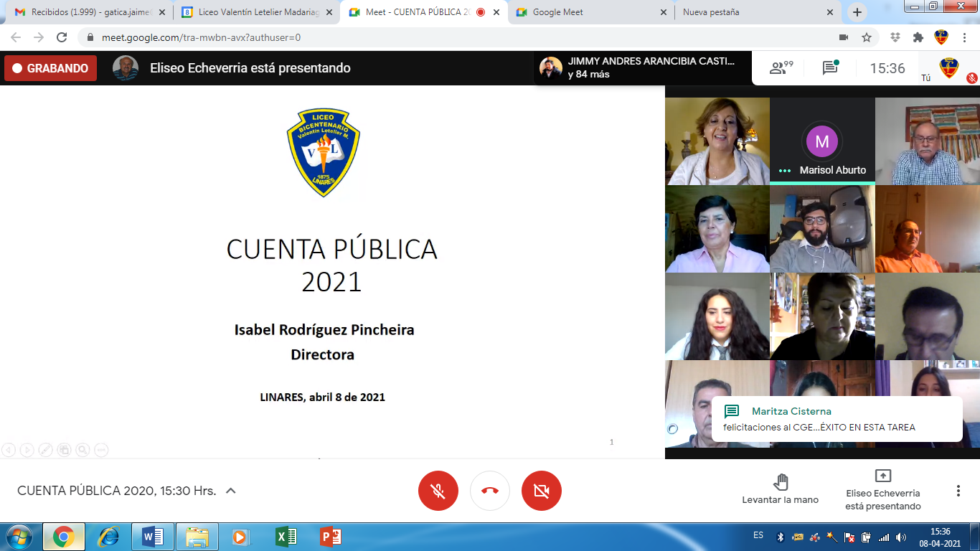Open the power battery tray icon
The height and width of the screenshot is (551, 980).
(x=867, y=537)
